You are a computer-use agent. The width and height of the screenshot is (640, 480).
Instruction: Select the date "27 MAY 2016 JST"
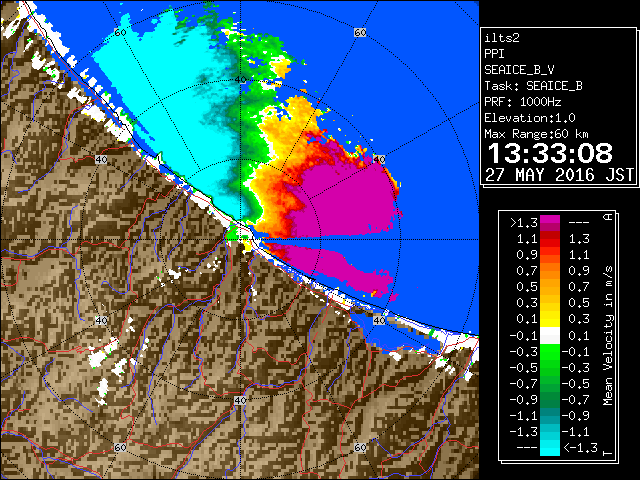point(560,175)
